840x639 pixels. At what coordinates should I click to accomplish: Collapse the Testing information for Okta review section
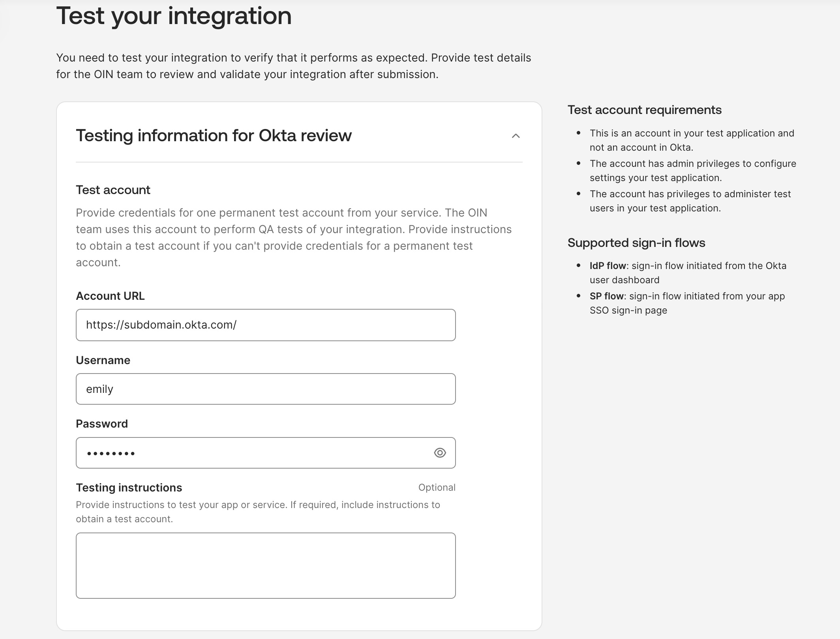(x=516, y=136)
